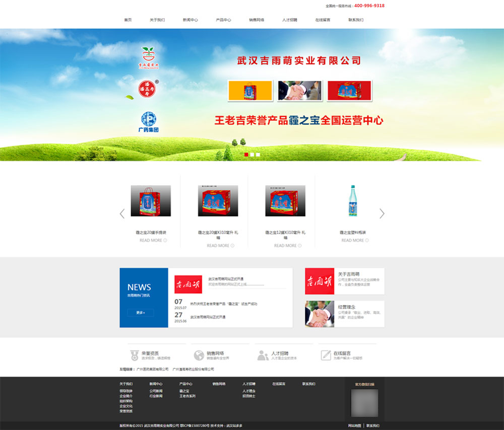Open 人才招聘 in the top navigation
Image resolution: width=504 pixels, height=430 pixels.
coord(290,20)
